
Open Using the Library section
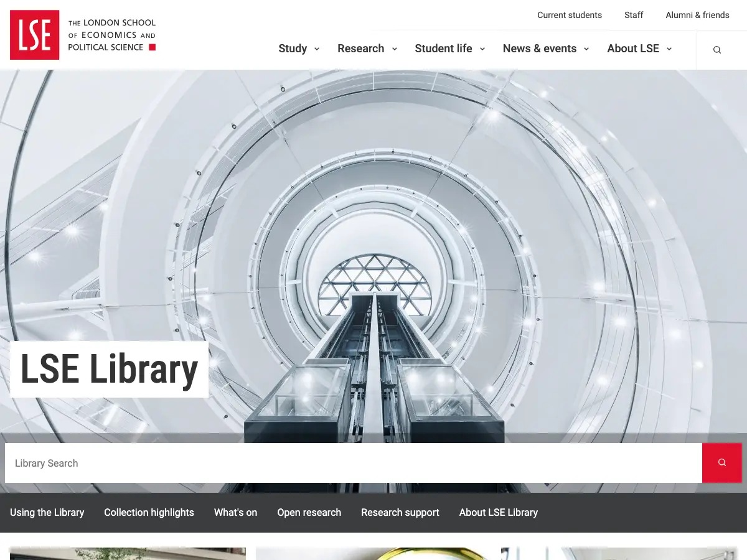pos(47,513)
